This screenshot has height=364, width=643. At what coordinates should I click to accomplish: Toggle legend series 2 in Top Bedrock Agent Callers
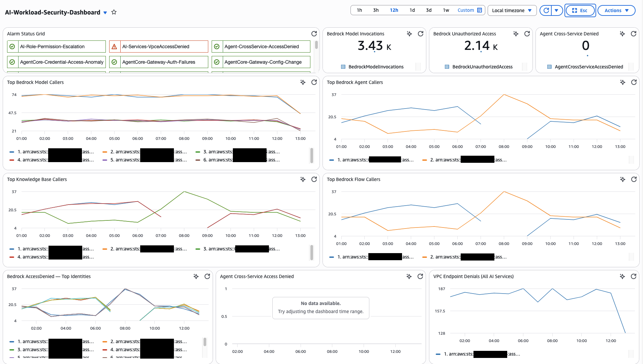click(464, 160)
